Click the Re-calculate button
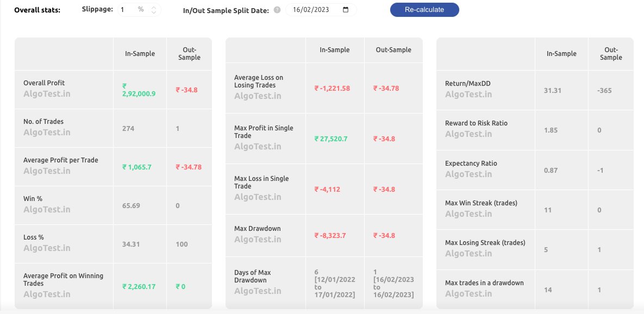The height and width of the screenshot is (314, 644). [x=424, y=10]
